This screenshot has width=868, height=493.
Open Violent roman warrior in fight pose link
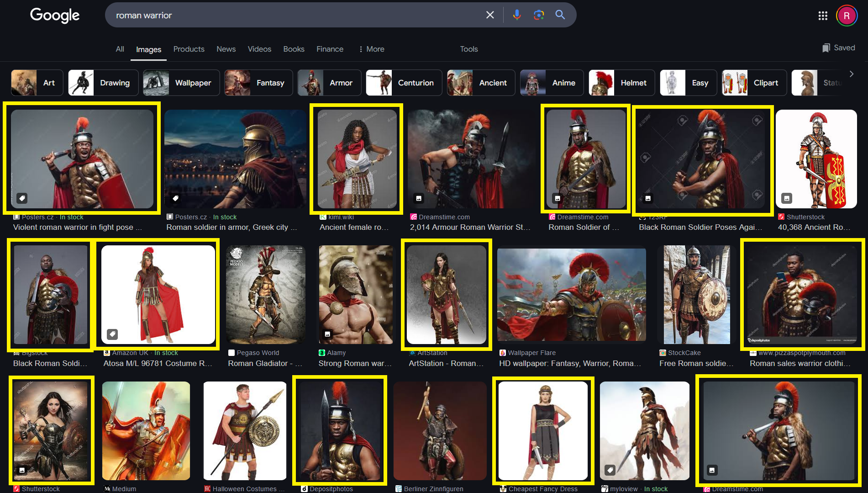(x=77, y=227)
